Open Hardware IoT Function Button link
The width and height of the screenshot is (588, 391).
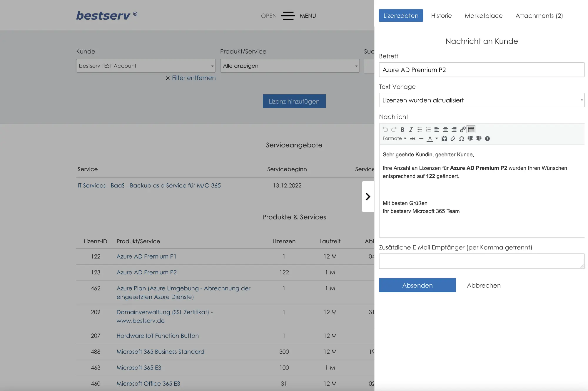tap(158, 336)
